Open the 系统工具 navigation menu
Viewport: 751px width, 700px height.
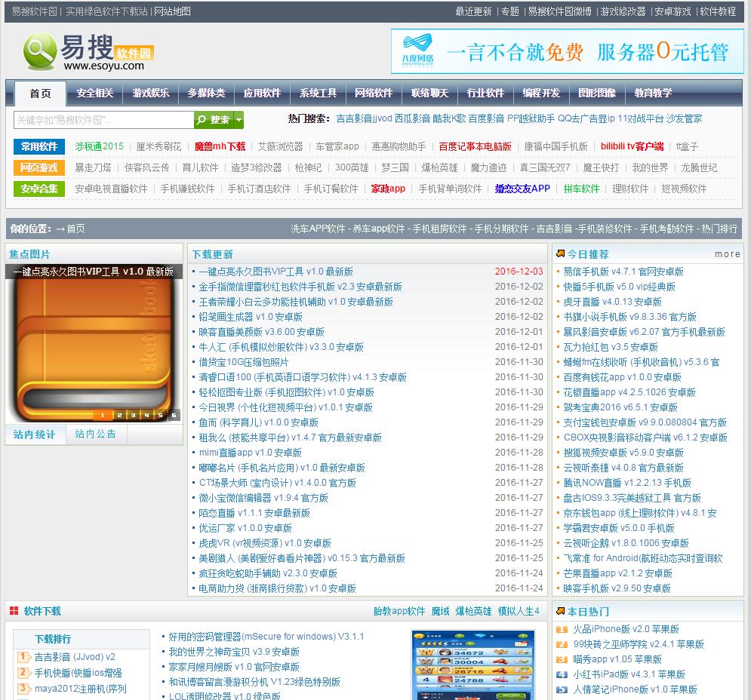coord(318,93)
